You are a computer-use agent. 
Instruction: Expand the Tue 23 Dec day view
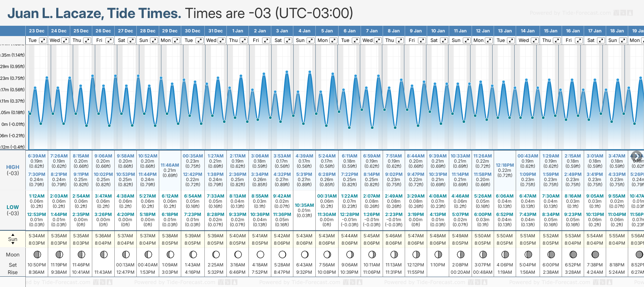[x=43, y=40]
